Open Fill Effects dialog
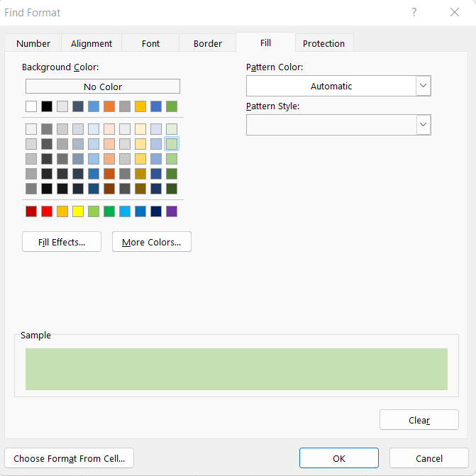This screenshot has height=476, width=476. pyautogui.click(x=62, y=242)
